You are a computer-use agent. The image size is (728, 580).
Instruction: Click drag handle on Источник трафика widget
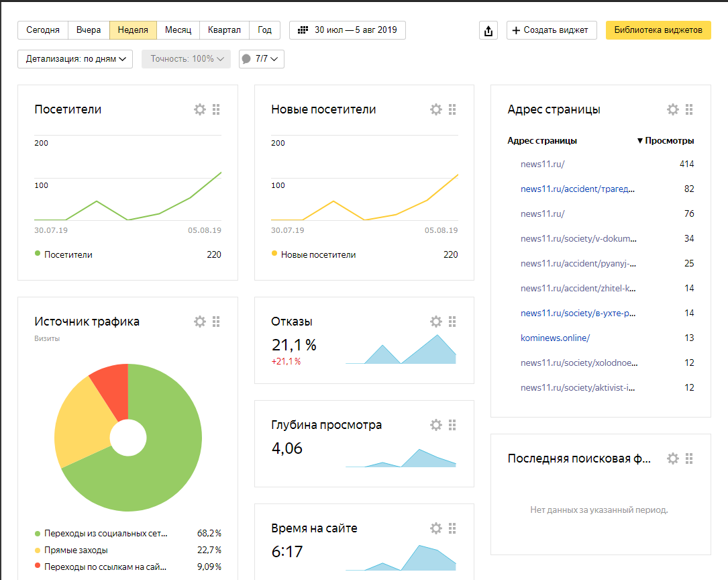(216, 322)
